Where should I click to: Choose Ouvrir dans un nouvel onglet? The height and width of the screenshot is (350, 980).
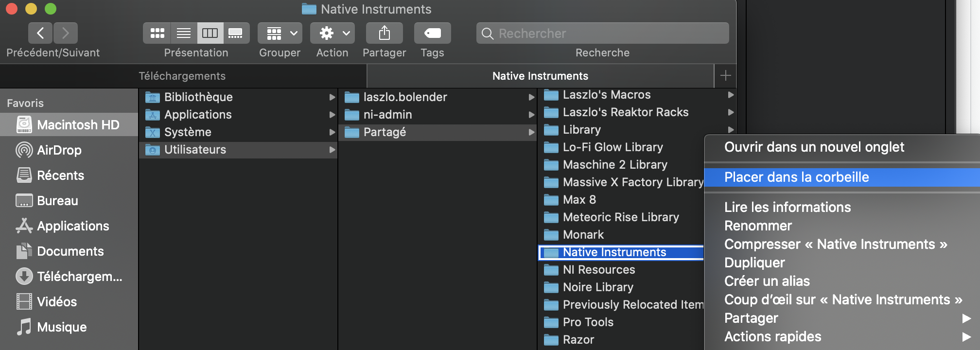pyautogui.click(x=842, y=147)
